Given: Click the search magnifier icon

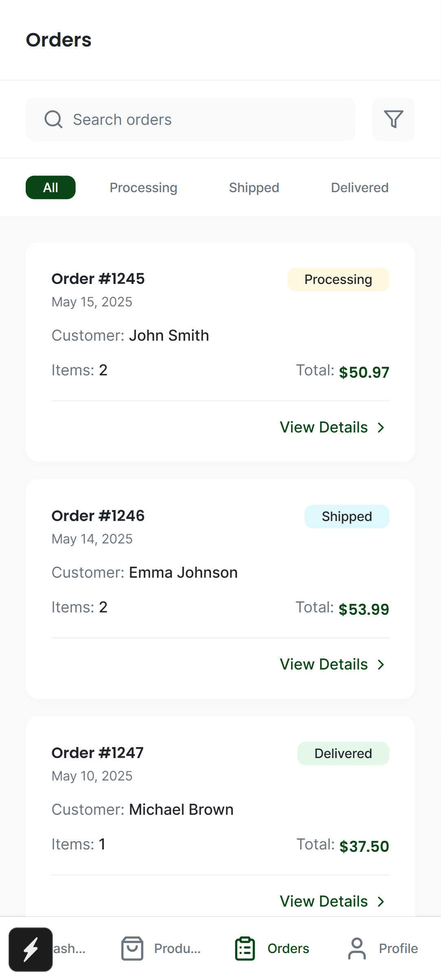Looking at the screenshot, I should [53, 120].
